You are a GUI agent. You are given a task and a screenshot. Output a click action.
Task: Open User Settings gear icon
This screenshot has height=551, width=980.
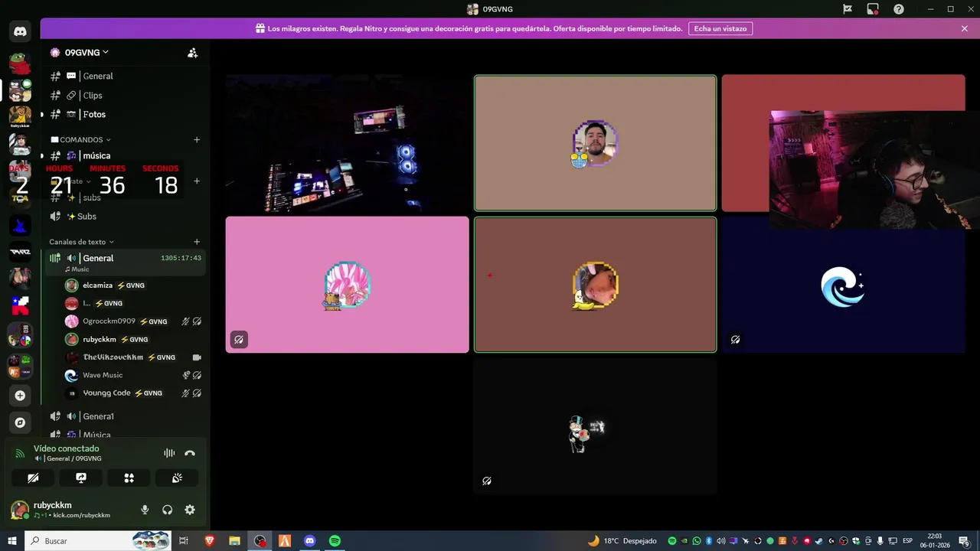pos(190,510)
